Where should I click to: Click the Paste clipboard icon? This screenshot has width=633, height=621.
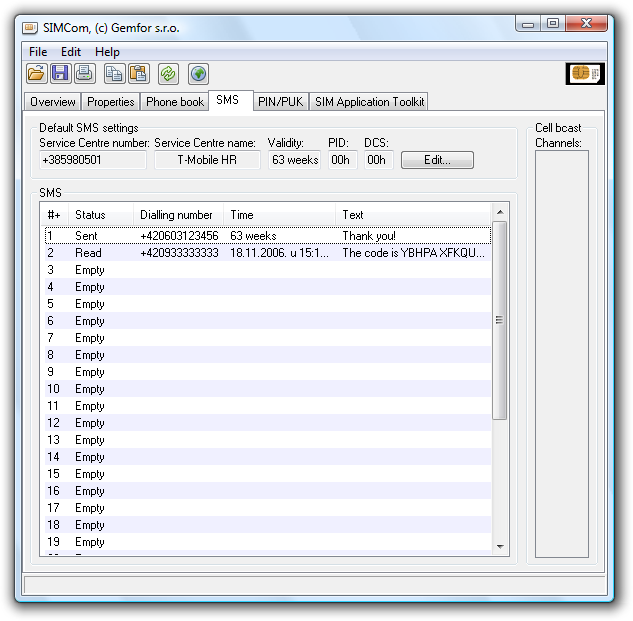[x=138, y=73]
